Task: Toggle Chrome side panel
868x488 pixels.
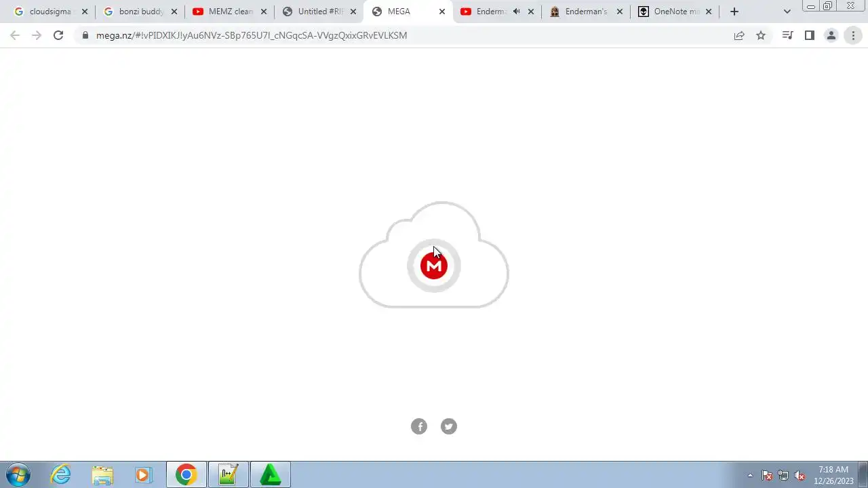Action: coord(809,35)
